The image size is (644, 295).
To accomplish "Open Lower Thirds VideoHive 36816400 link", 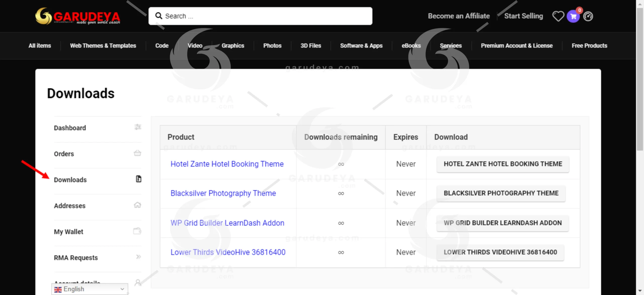I will click(228, 252).
